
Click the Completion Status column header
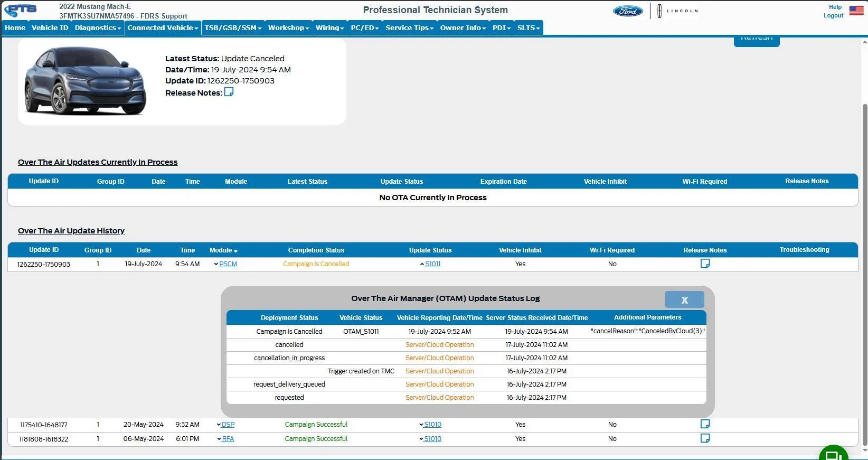316,250
